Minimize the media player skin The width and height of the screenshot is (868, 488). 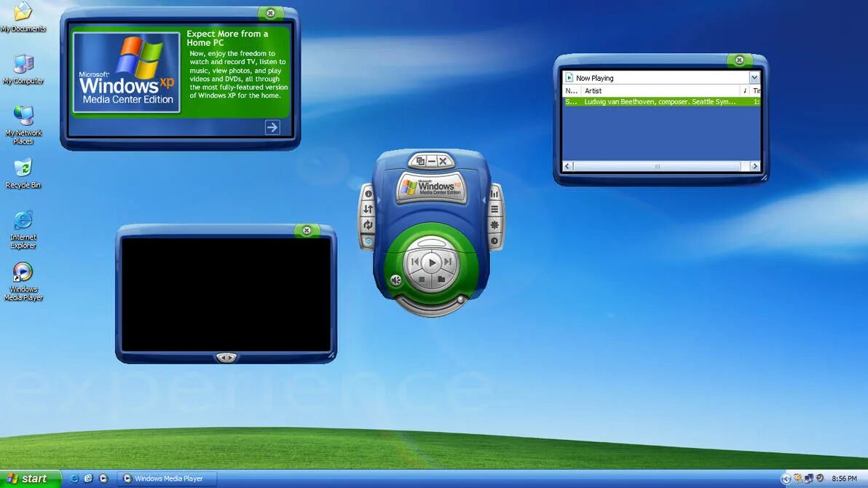432,161
